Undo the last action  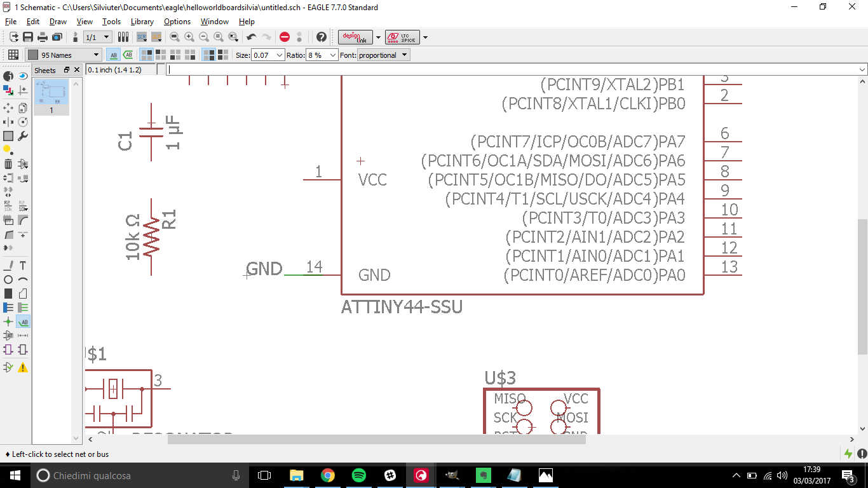[252, 37]
